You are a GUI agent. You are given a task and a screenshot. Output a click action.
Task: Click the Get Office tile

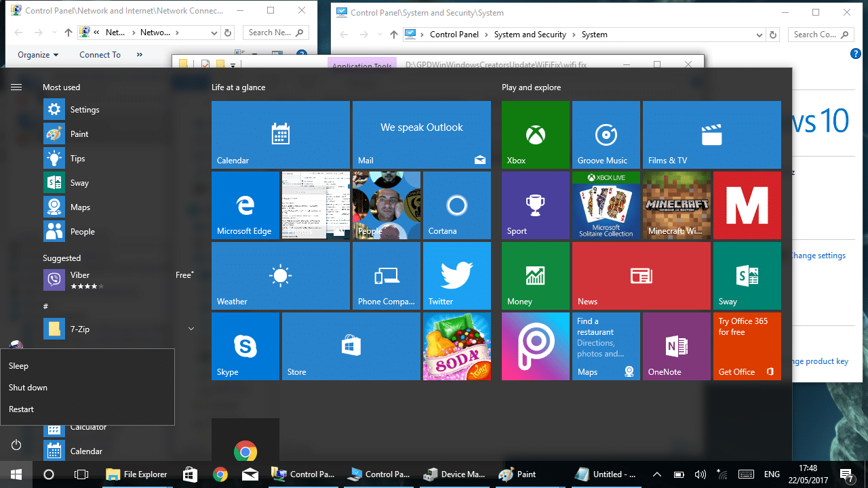coord(747,346)
